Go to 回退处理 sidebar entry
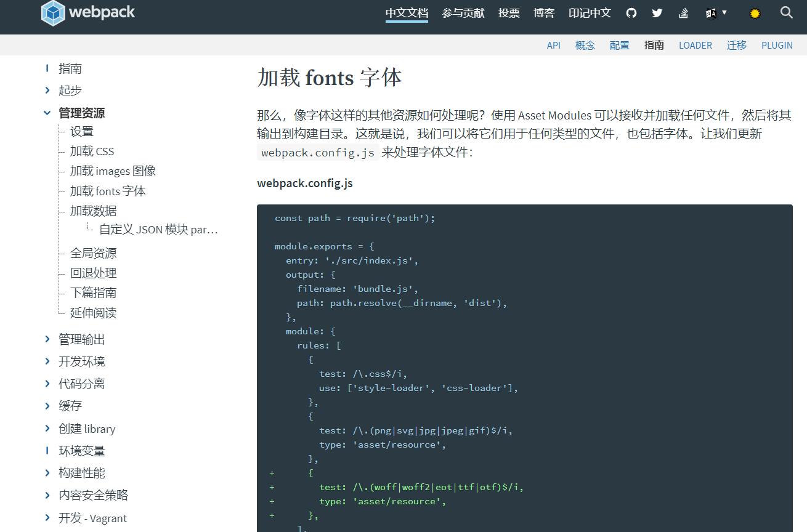The height and width of the screenshot is (532, 807). [94, 273]
